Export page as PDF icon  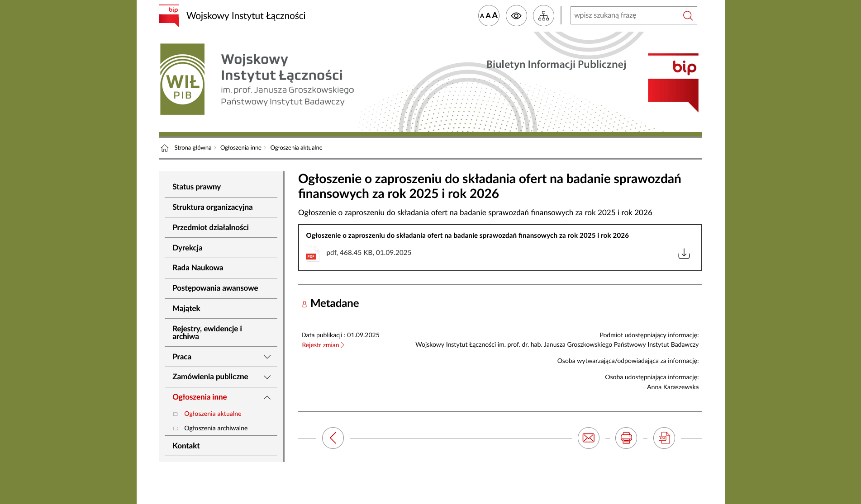click(x=664, y=438)
